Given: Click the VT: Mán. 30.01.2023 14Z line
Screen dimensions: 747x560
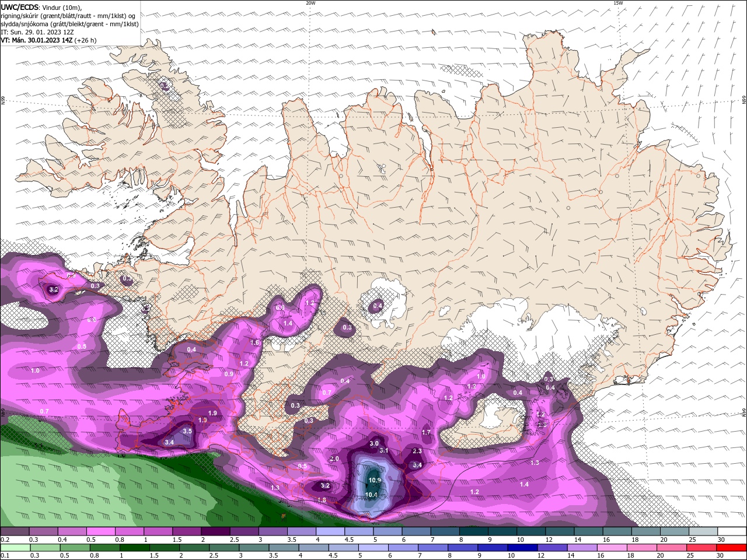Looking at the screenshot, I should 37,40.
